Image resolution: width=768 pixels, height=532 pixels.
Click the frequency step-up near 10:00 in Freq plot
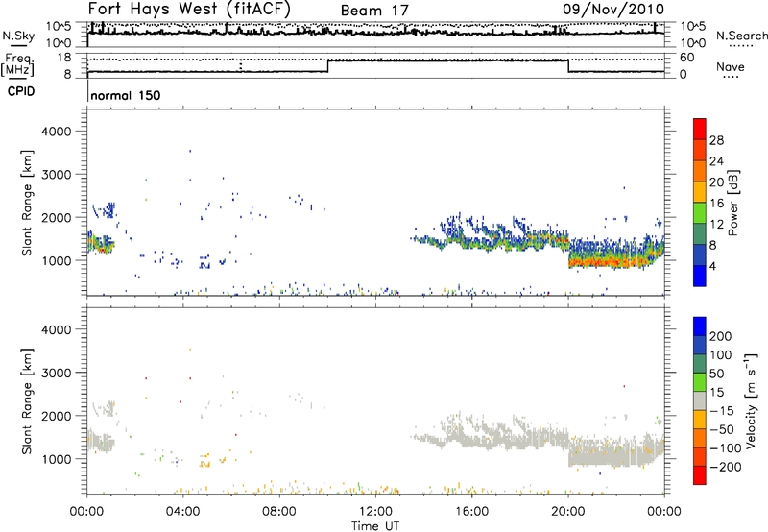point(327,65)
